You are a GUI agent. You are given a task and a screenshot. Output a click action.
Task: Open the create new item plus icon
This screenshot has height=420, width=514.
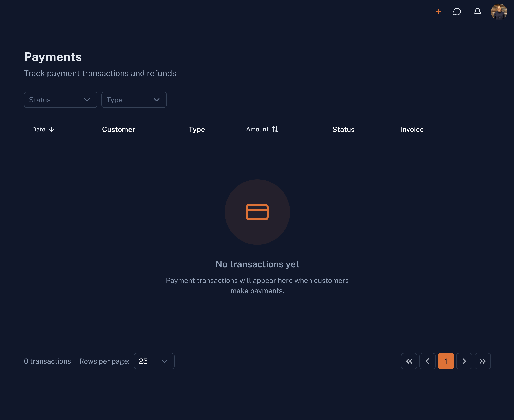pyautogui.click(x=439, y=12)
